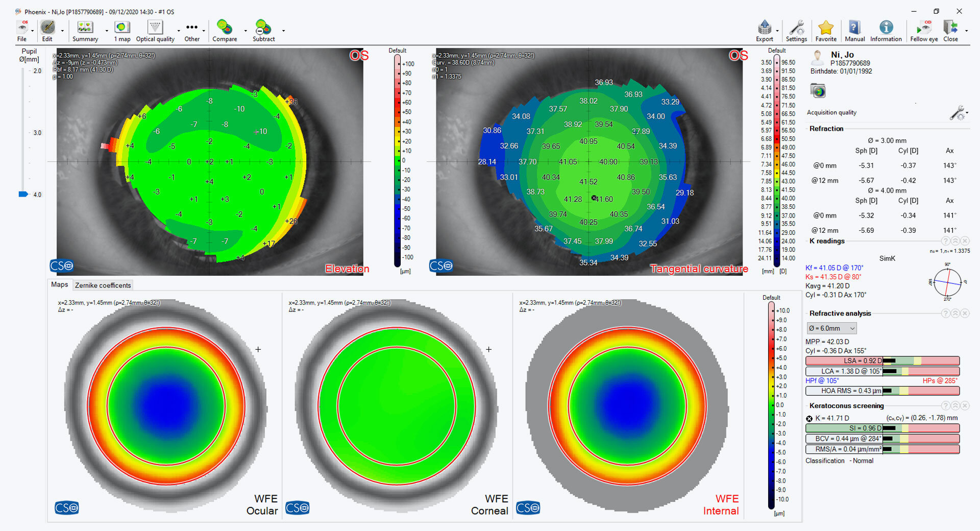Open the Information dialog
Screen dimensions: 980x531
coord(886,31)
